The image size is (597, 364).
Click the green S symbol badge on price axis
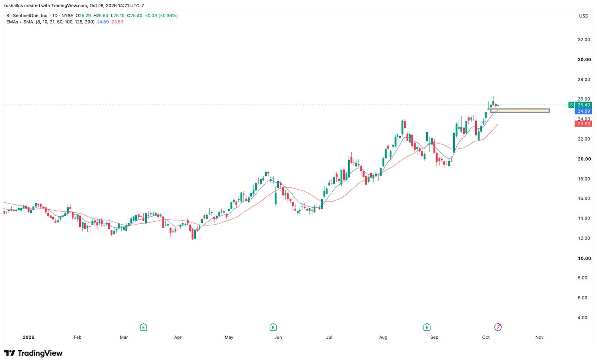pos(572,105)
